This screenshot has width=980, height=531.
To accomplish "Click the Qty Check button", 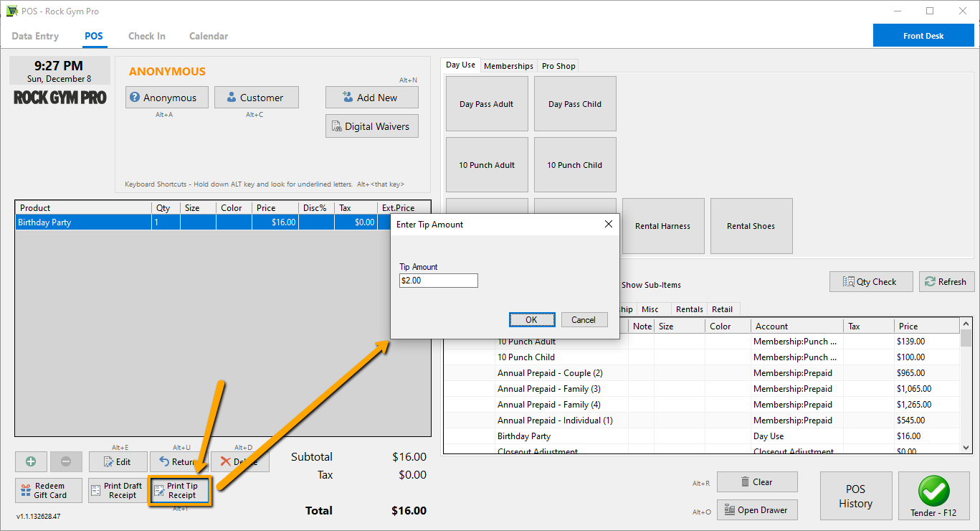I will (x=871, y=281).
